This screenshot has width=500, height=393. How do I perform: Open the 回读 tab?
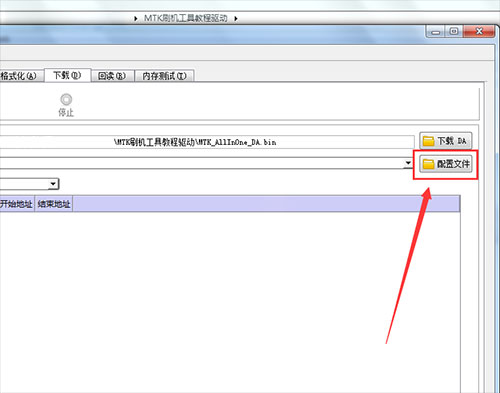click(112, 76)
